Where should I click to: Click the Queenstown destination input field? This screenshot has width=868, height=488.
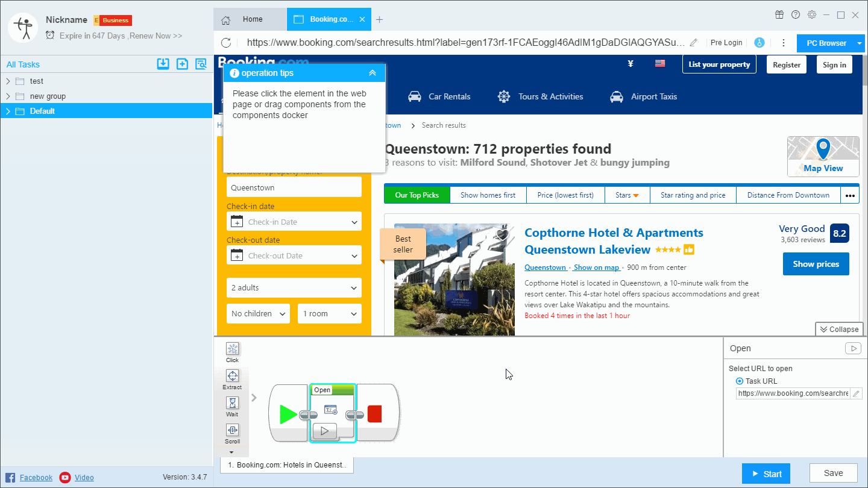(294, 187)
